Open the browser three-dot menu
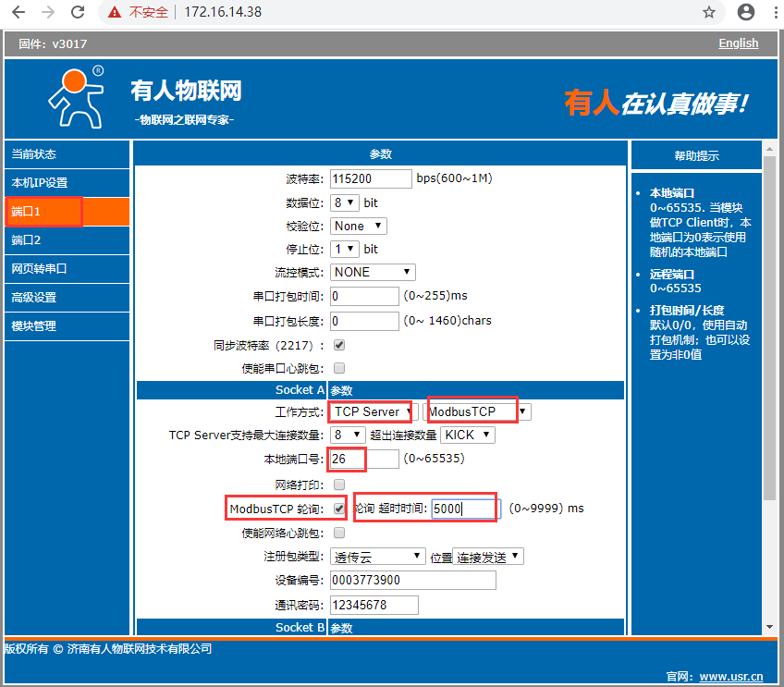784x687 pixels. 776,12
